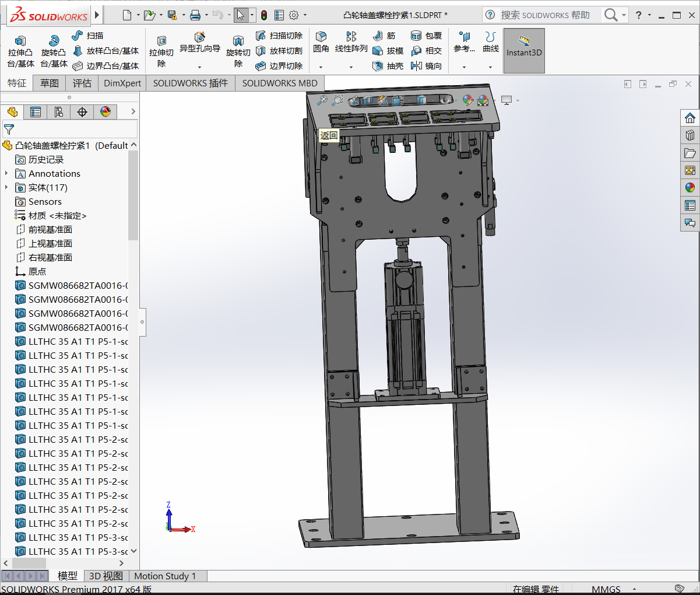Open DisplayManager appearance color ball tab
Viewport: 700px width, 595px height.
pyautogui.click(x=105, y=112)
